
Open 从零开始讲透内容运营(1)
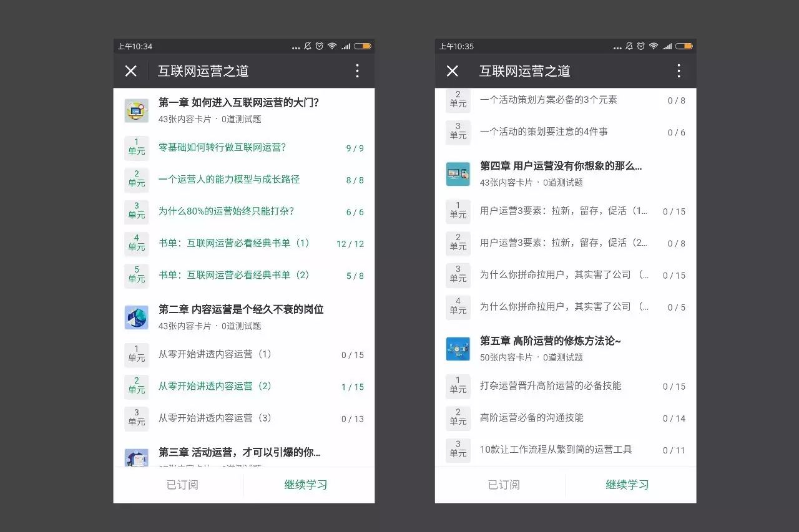coord(244,355)
